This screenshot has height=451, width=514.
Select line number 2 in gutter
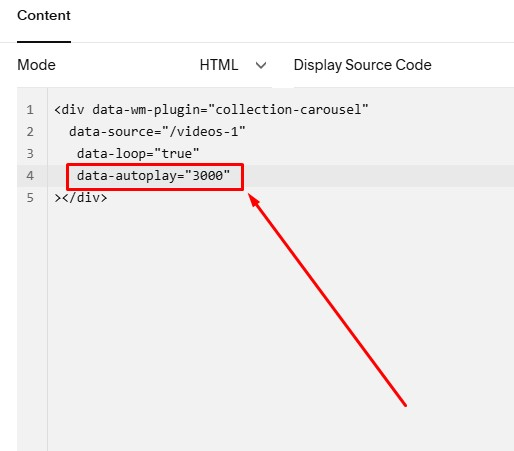[x=30, y=132]
